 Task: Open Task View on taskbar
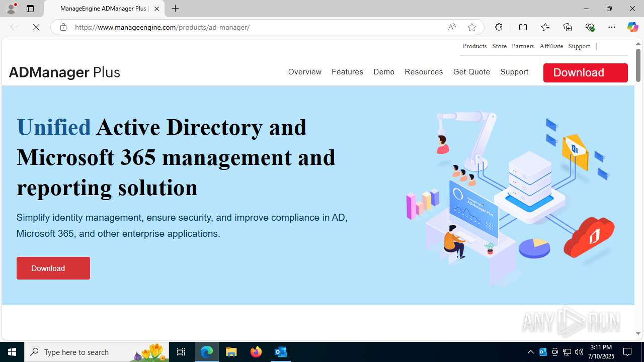coord(181,352)
